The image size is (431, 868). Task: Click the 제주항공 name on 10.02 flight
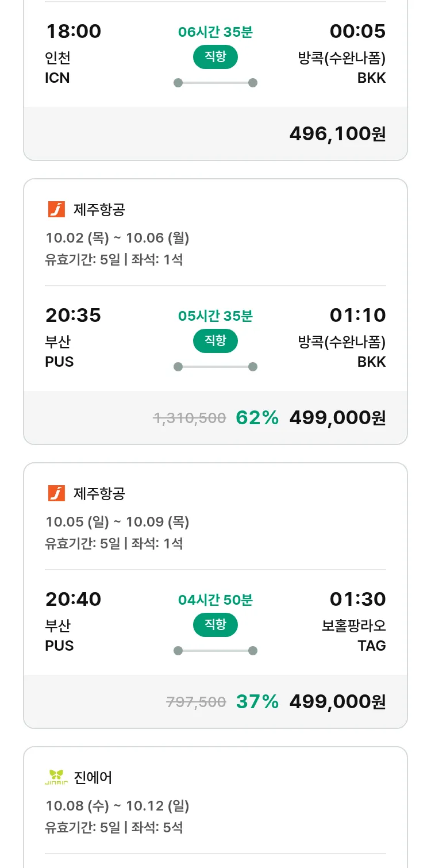pyautogui.click(x=99, y=209)
